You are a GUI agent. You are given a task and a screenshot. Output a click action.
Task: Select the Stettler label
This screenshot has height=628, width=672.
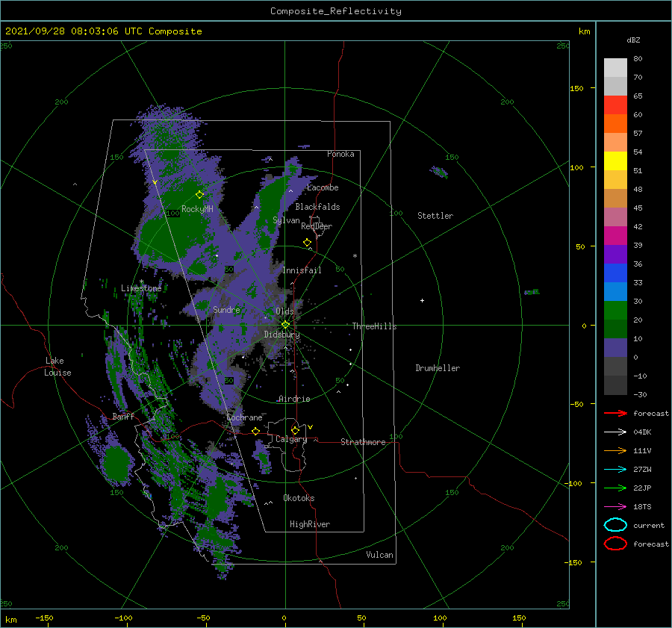[x=435, y=216]
